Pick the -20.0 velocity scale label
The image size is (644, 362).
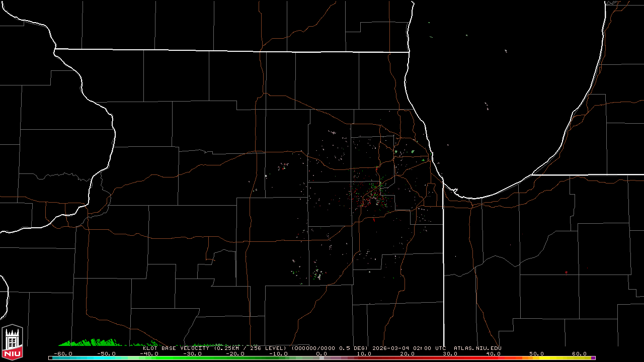pyautogui.click(x=235, y=354)
